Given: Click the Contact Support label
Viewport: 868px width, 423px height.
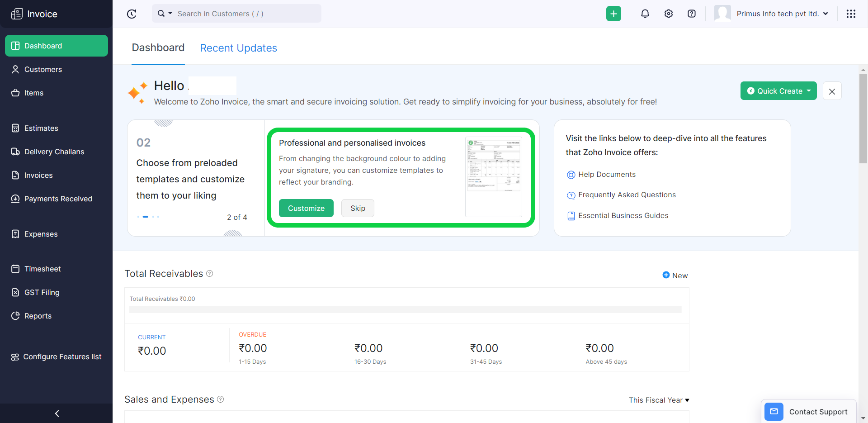Looking at the screenshot, I should click(x=818, y=412).
